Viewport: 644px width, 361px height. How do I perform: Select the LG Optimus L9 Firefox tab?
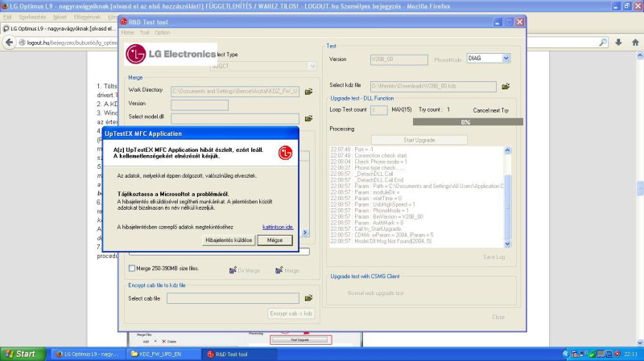pos(60,29)
